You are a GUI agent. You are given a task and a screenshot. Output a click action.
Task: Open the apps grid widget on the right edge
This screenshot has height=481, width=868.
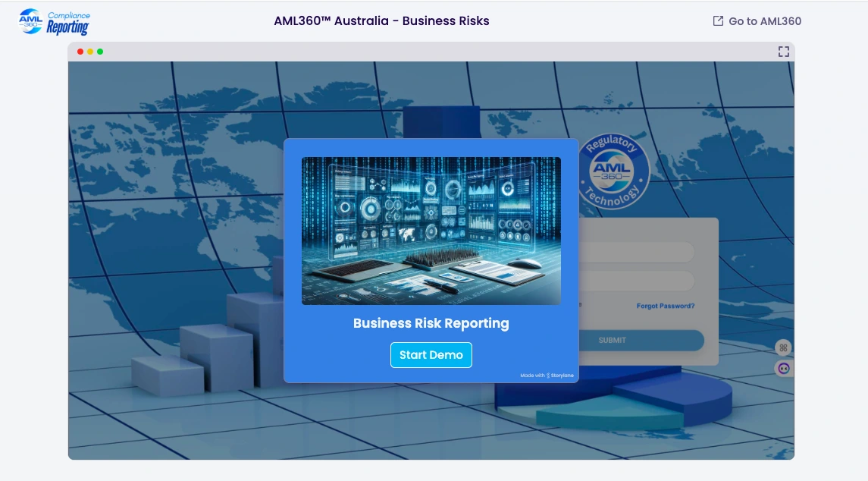(784, 347)
